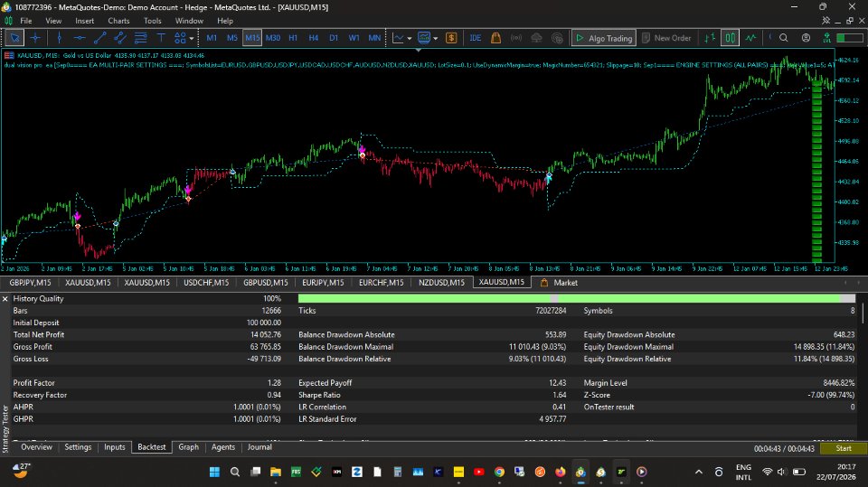Click the green LVL level icon
Screen dimensions: 868x487
pos(826,38)
